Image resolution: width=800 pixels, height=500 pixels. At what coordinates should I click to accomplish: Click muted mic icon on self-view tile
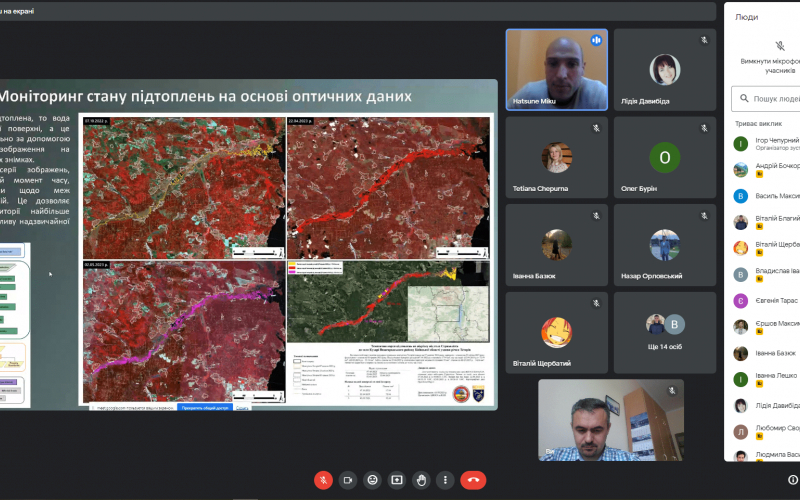(x=672, y=391)
